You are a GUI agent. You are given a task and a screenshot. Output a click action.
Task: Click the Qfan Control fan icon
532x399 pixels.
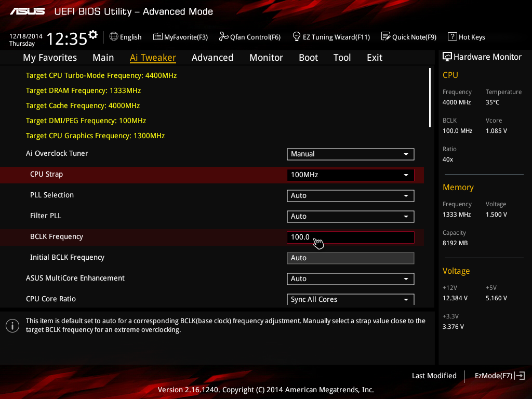223,36
